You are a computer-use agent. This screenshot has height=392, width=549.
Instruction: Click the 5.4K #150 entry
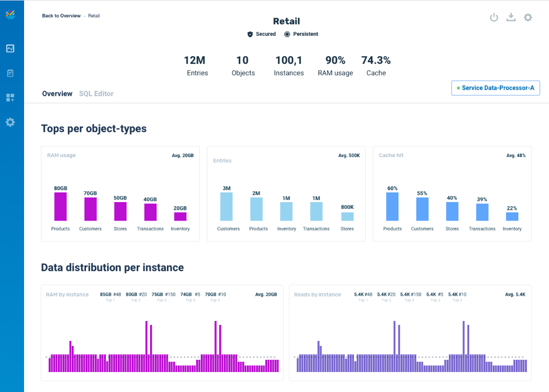411,297
